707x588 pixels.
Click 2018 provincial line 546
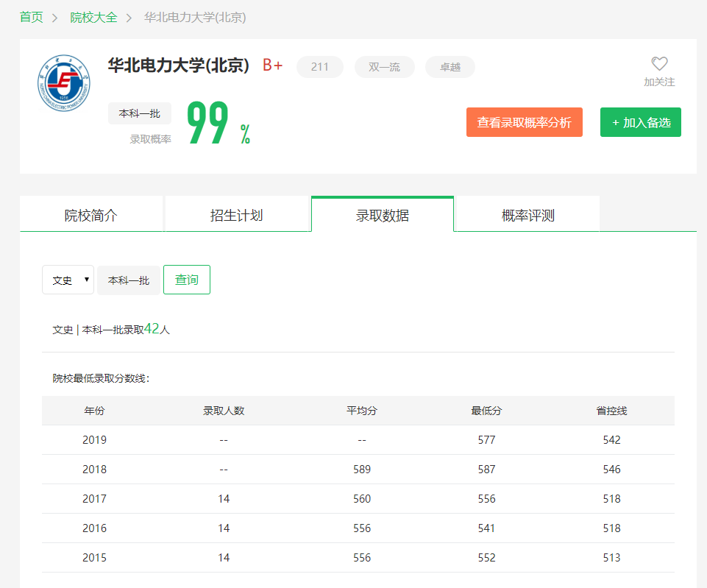click(612, 470)
